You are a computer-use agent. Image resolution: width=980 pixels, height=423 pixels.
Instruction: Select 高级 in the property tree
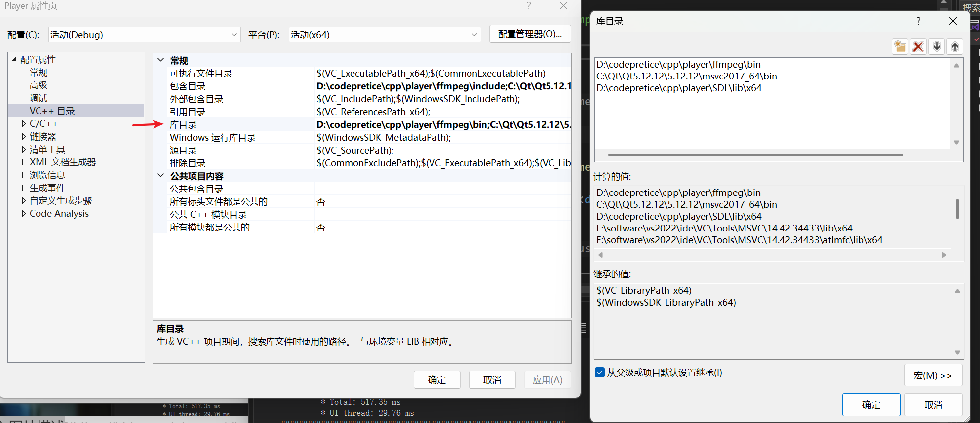pyautogui.click(x=39, y=85)
